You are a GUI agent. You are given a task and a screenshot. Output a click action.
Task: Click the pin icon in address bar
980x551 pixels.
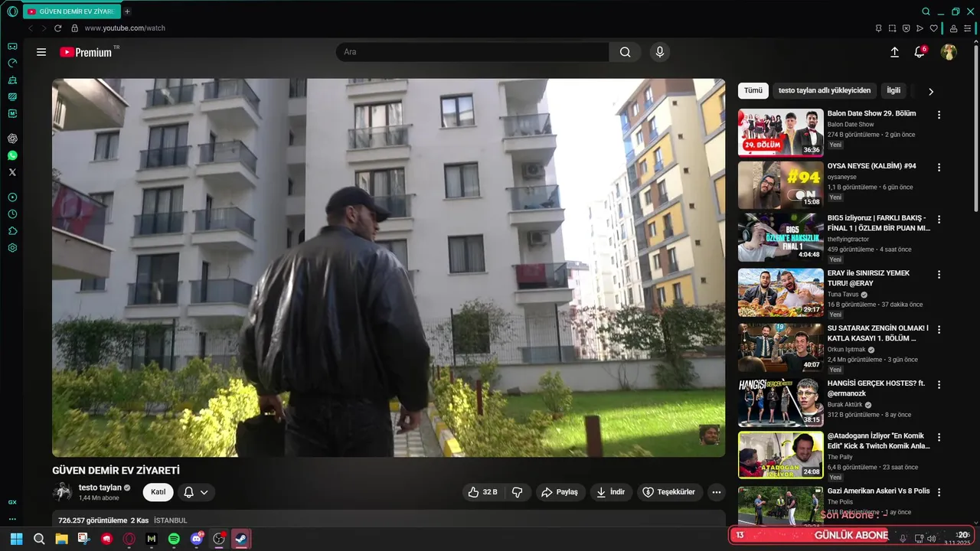(878, 28)
